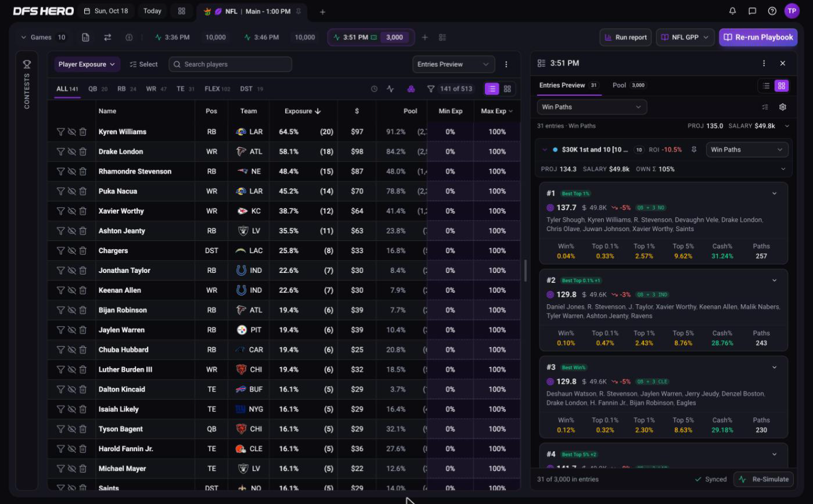
Task: Open the TP user profile avatar
Action: point(792,10)
